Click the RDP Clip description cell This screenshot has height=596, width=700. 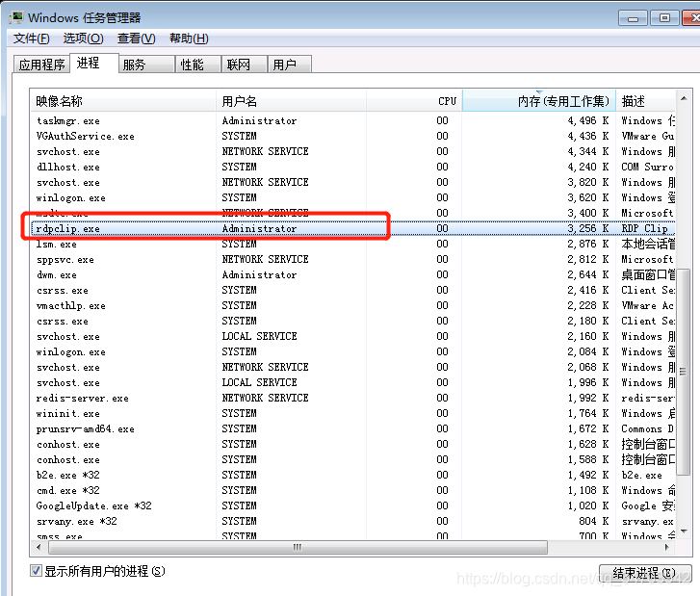[x=645, y=228]
